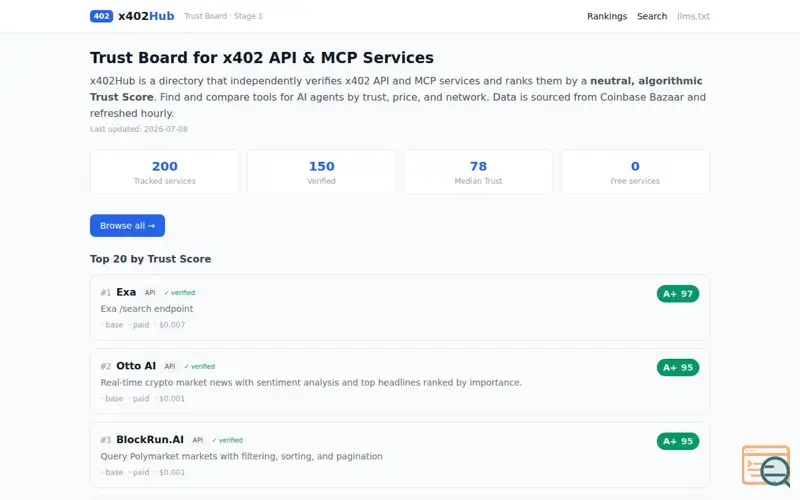Image resolution: width=800 pixels, height=500 pixels.
Task: Click the Exa /search endpoint description
Action: [147, 309]
